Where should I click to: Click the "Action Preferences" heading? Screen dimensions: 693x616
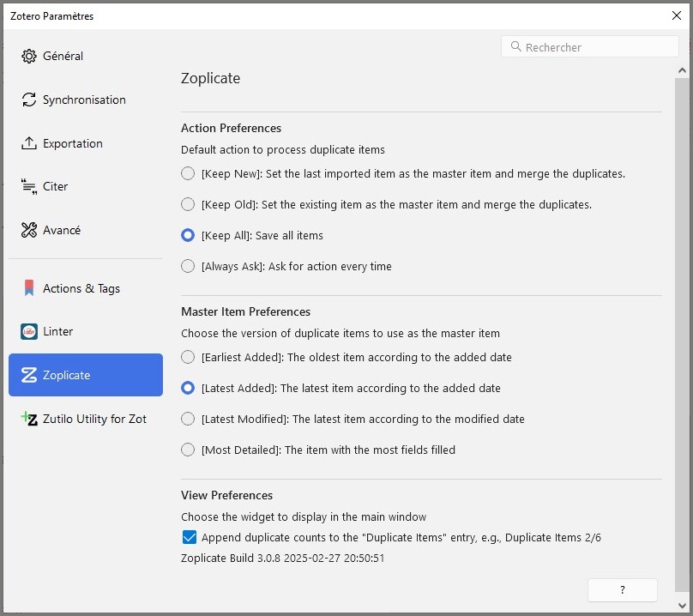[232, 128]
